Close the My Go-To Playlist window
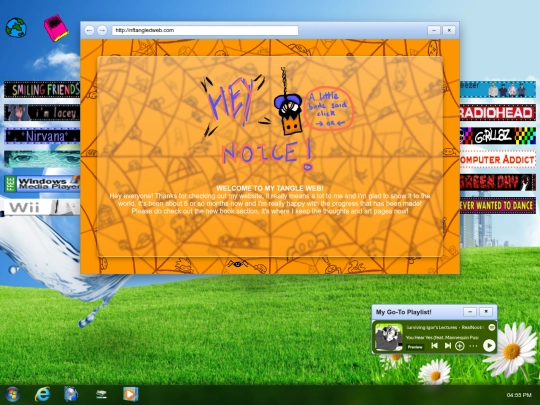This screenshot has height=405, width=540. coord(486,312)
